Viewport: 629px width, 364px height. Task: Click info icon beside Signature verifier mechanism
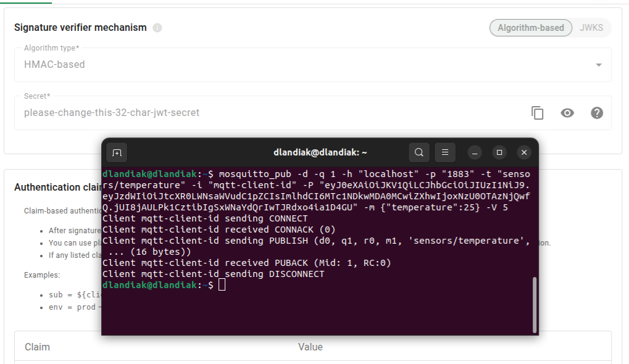[157, 28]
